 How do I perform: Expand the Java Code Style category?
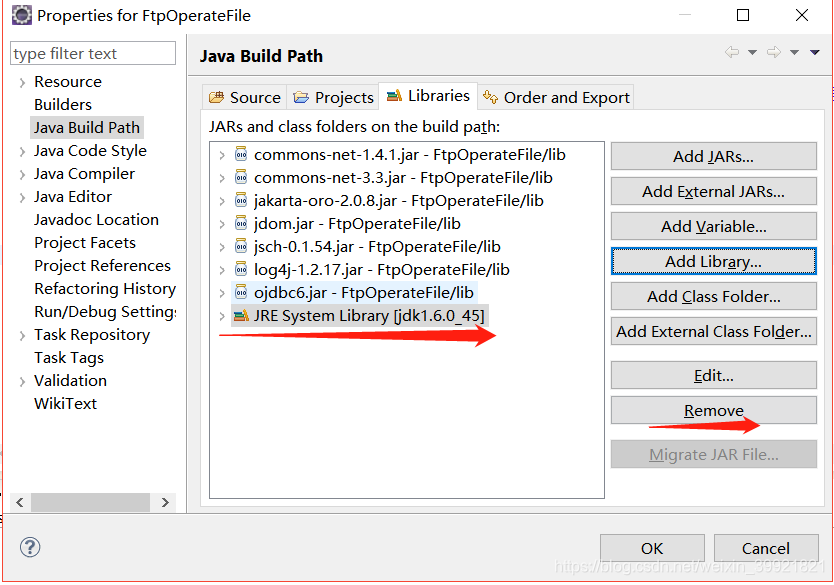click(22, 152)
